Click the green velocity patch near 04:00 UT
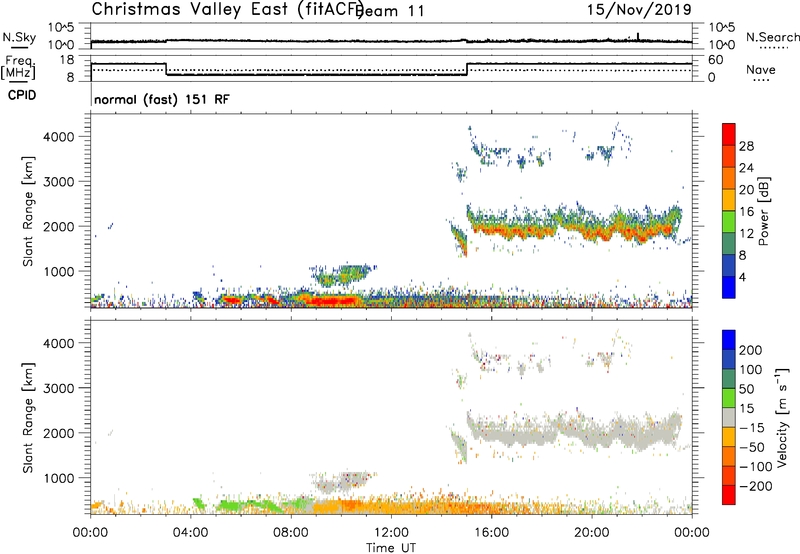This screenshot has height=554, width=800. [198, 503]
